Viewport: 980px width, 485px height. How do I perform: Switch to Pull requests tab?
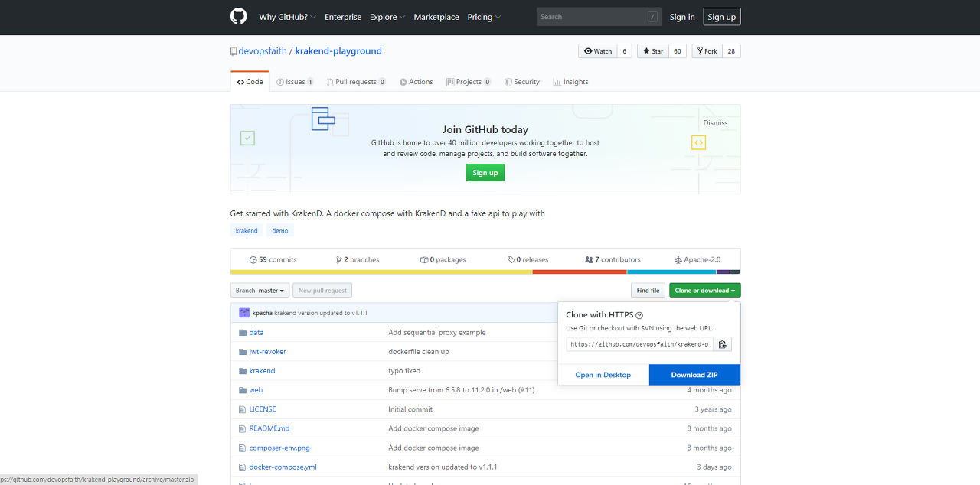point(356,82)
